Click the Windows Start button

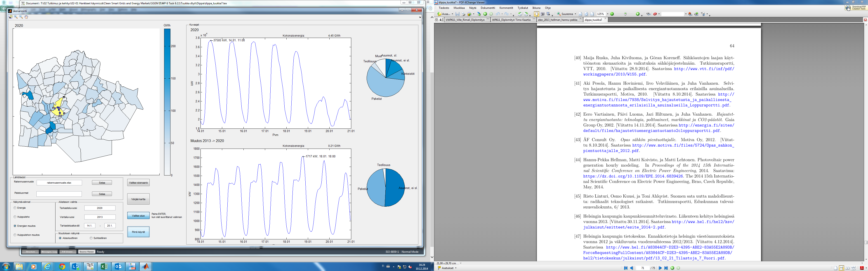(6, 266)
